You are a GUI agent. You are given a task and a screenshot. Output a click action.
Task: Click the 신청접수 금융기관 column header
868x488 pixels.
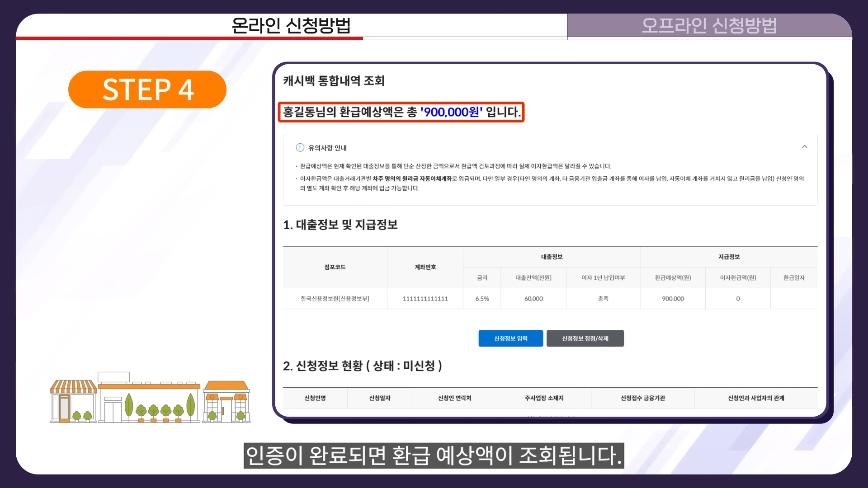pyautogui.click(x=642, y=398)
